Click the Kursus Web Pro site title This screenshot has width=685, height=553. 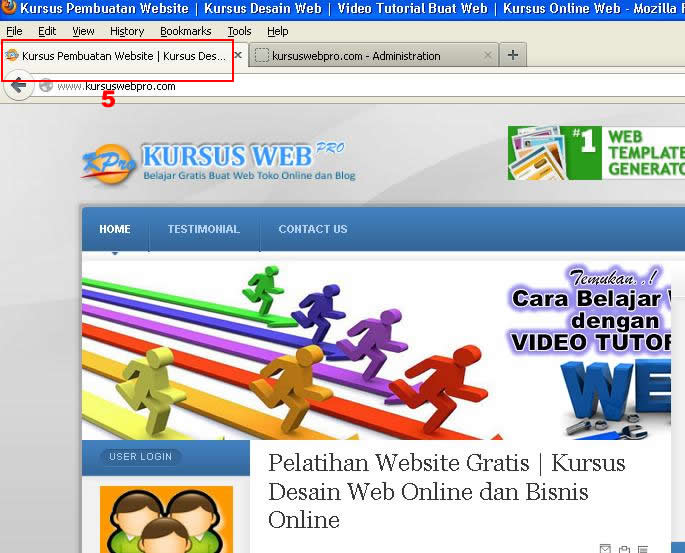(243, 155)
